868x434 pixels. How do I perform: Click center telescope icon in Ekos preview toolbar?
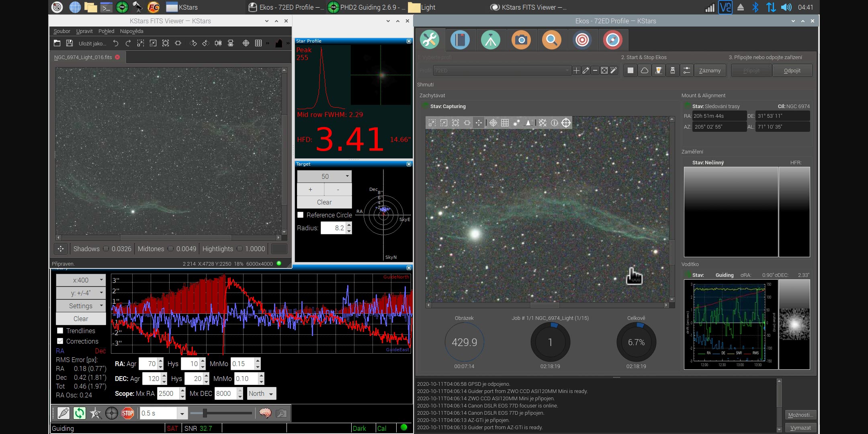pyautogui.click(x=566, y=123)
